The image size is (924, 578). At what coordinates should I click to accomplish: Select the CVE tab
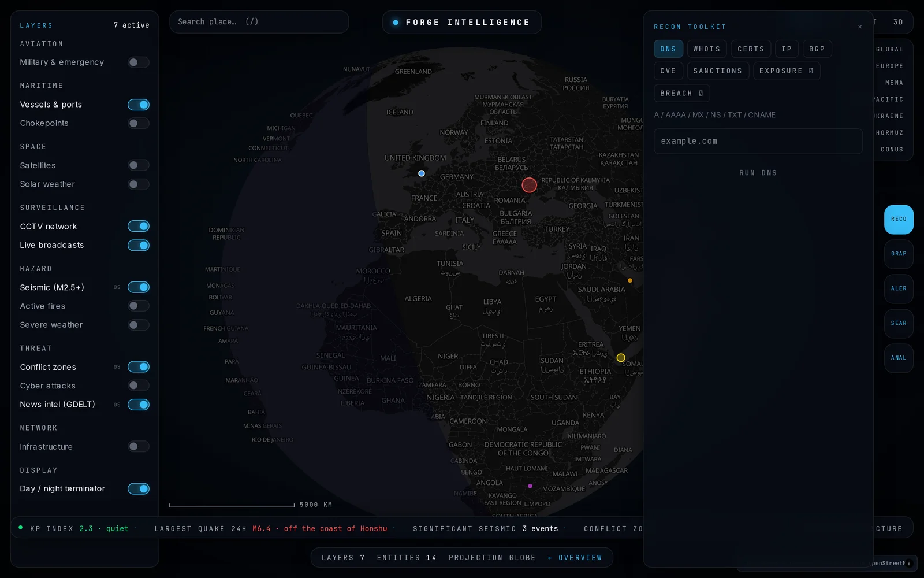pos(668,71)
